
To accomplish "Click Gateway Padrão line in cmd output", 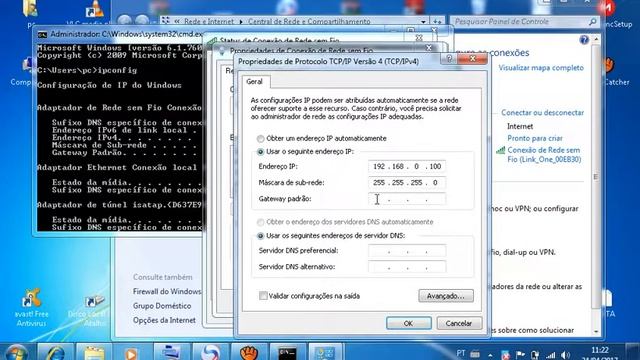I will point(124,153).
